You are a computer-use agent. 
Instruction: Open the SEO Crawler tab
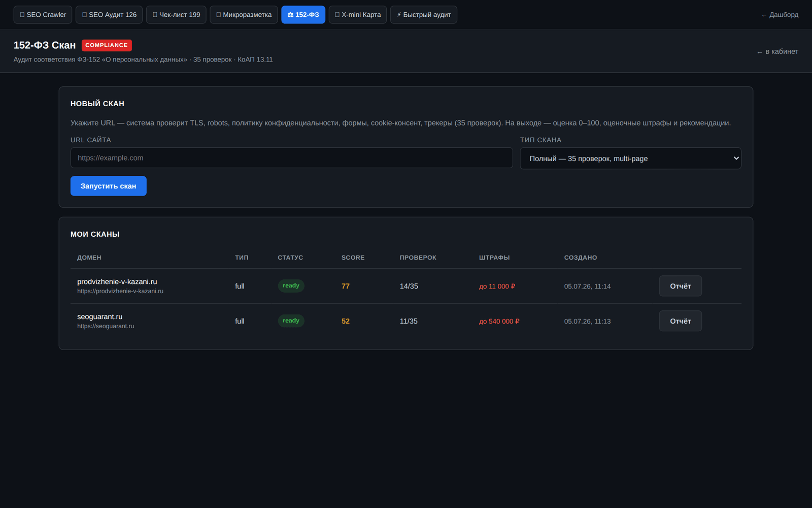(x=43, y=15)
